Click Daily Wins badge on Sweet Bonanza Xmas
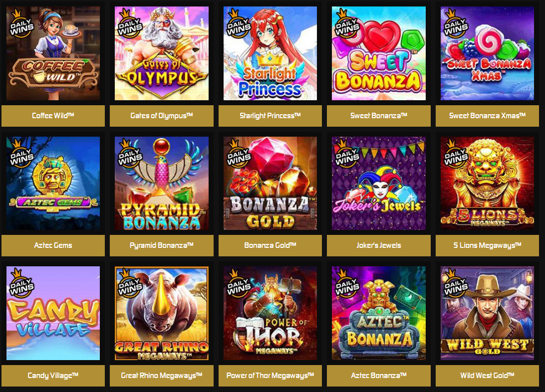The height and width of the screenshot is (392, 545). tap(456, 24)
